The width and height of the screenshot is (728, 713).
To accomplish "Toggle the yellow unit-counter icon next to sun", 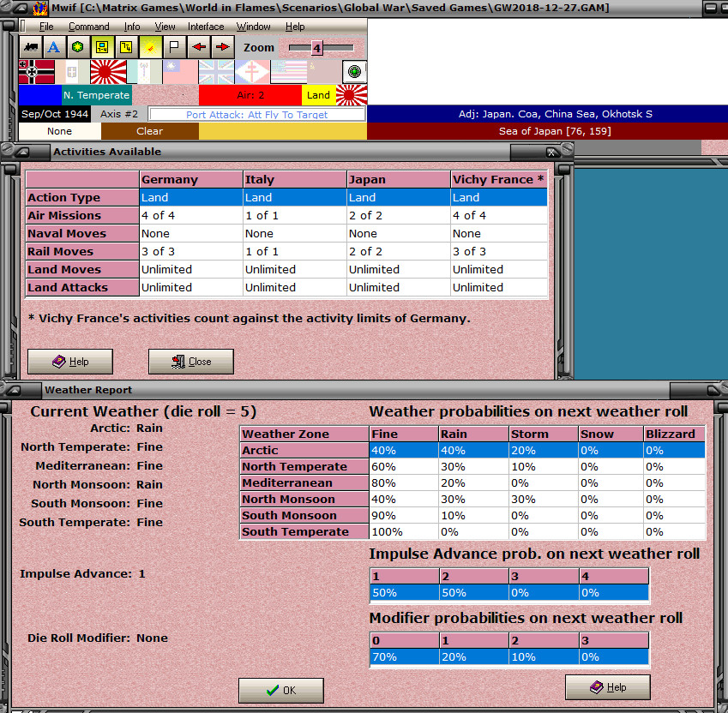I will [x=126, y=47].
